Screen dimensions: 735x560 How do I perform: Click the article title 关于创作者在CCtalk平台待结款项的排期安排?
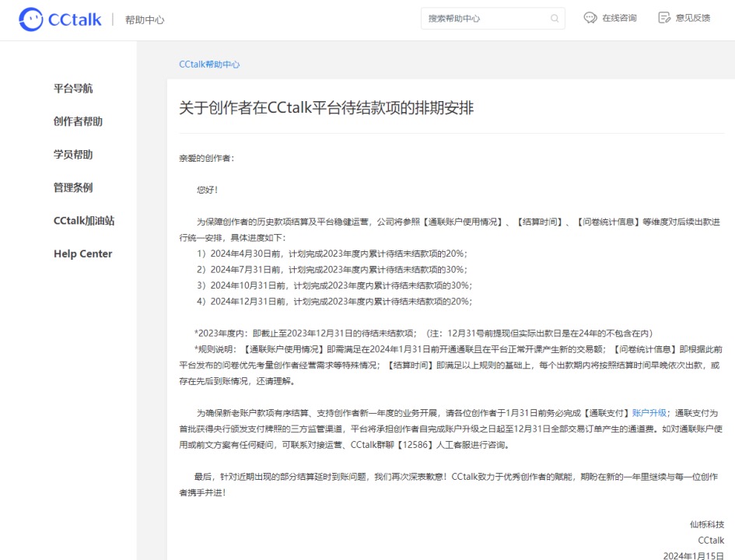click(x=326, y=108)
